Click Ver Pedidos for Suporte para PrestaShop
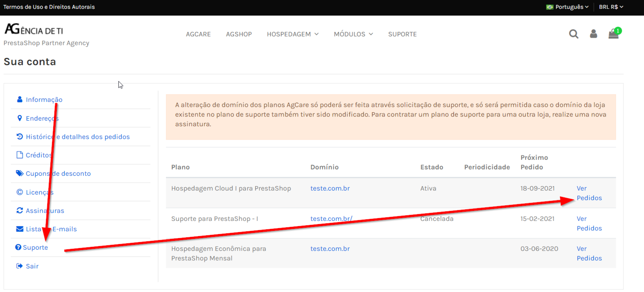644x292 pixels. tap(589, 223)
